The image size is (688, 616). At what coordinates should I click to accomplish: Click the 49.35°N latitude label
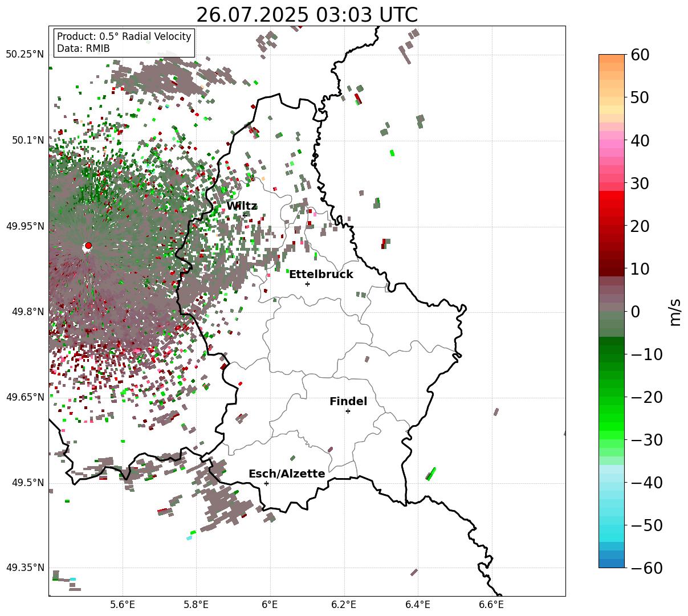(25, 568)
